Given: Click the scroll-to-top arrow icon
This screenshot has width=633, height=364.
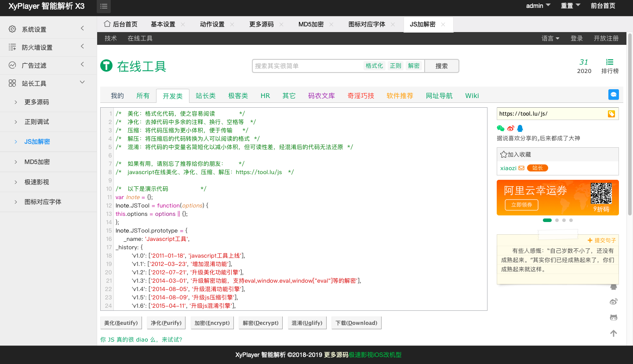Looking at the screenshot, I should (x=614, y=333).
